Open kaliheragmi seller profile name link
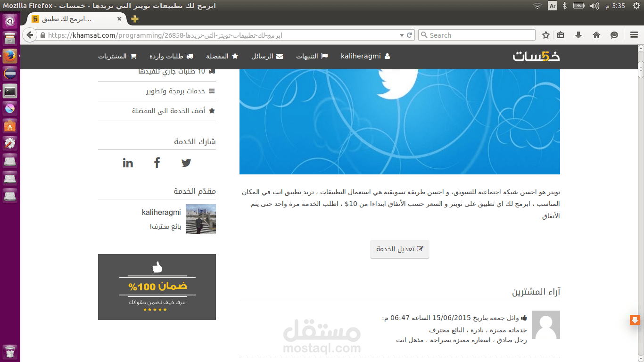 [161, 213]
